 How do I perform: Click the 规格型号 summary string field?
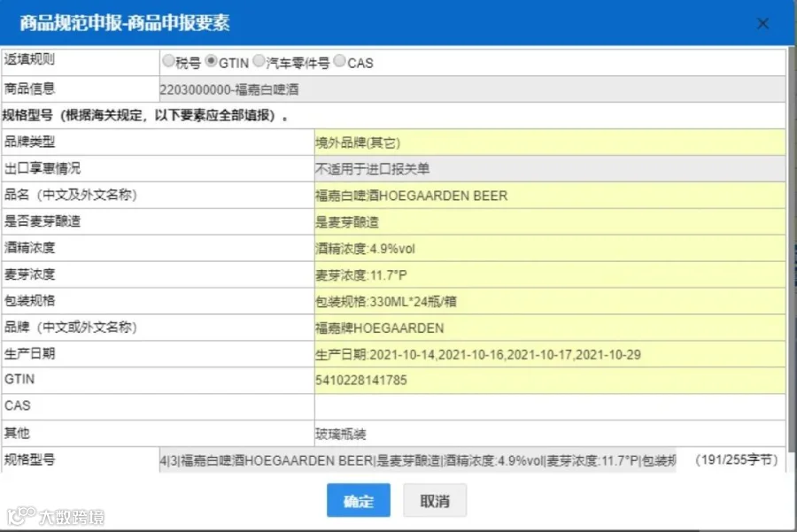click(x=418, y=460)
